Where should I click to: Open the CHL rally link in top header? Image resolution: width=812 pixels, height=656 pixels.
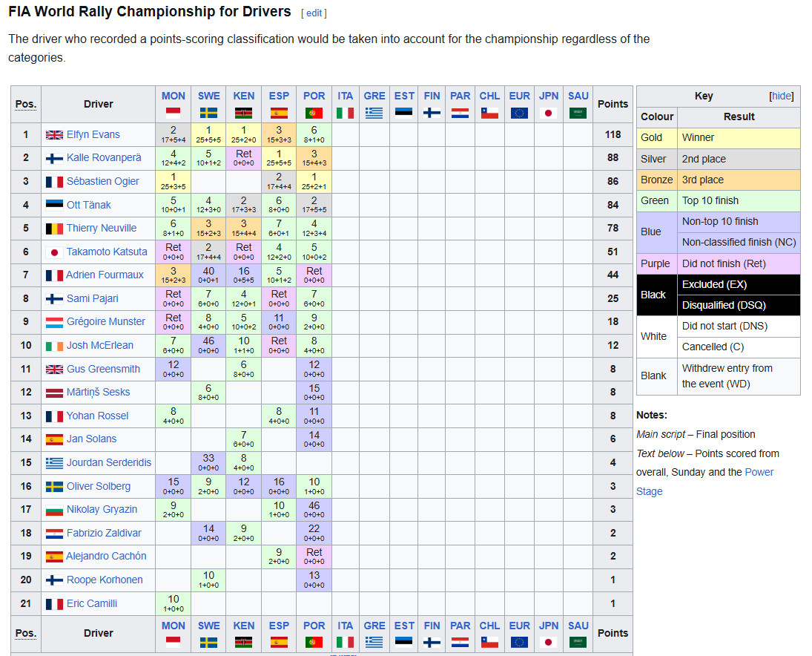(489, 96)
